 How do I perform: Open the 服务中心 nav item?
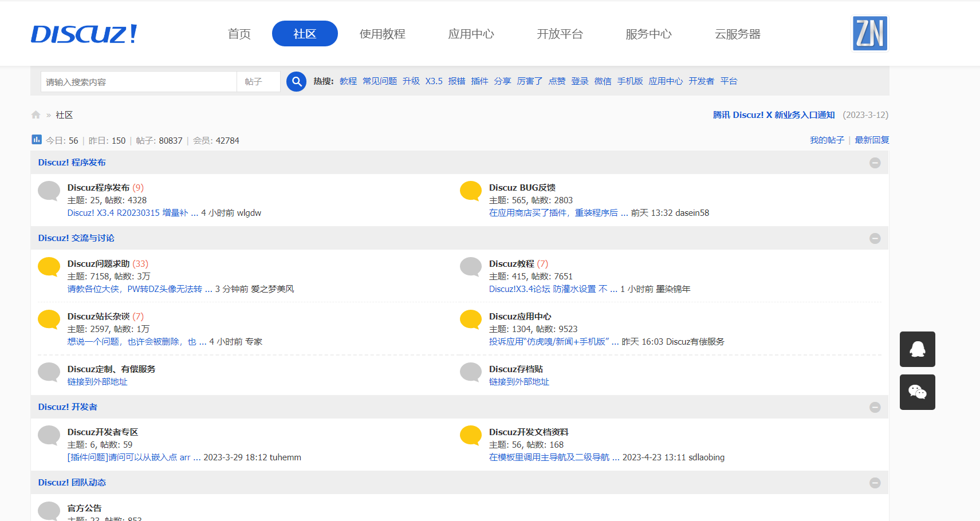point(649,34)
